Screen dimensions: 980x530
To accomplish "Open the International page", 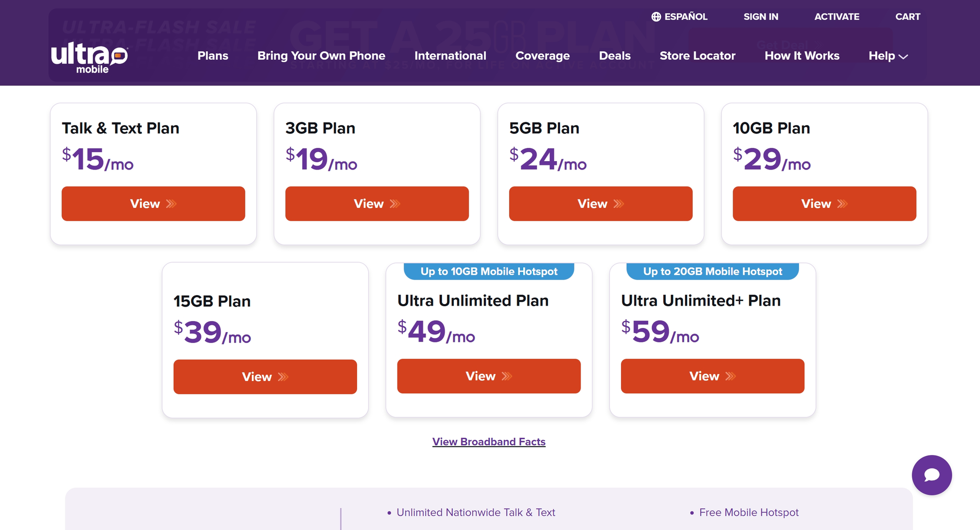I will point(450,56).
